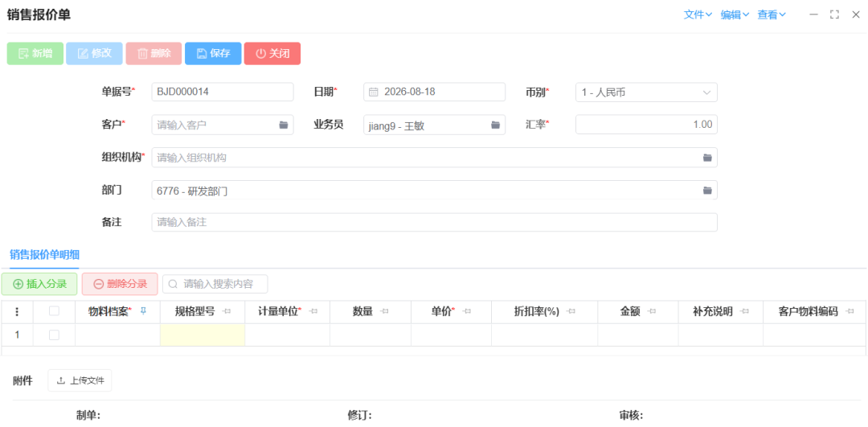Open 组织机构 lookup folder icon

click(707, 158)
